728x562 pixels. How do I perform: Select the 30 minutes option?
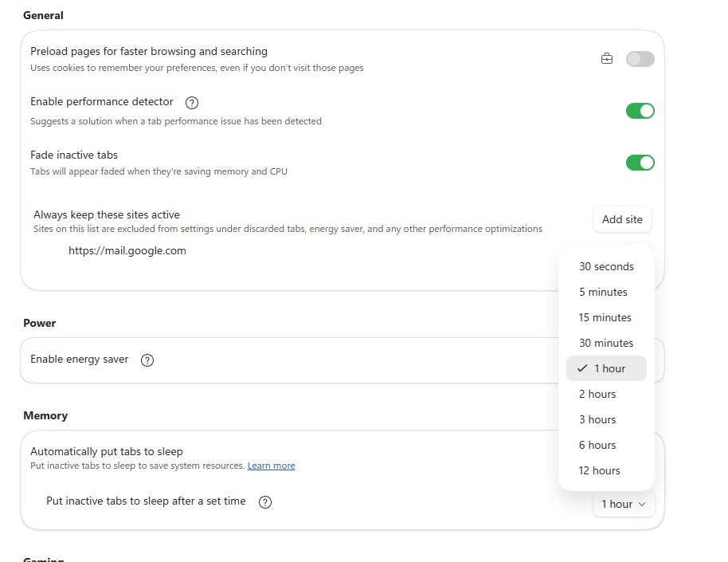click(606, 343)
